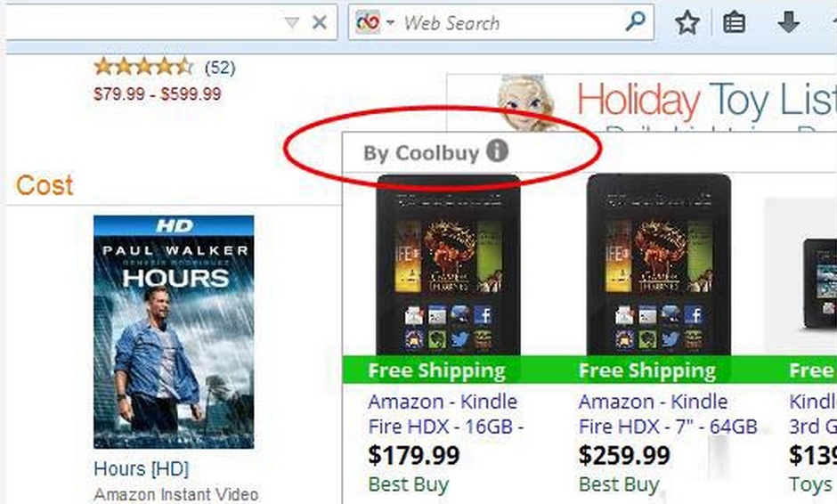The image size is (837, 504).
Task: Open the Hours [HD] movie poster
Action: point(174,331)
